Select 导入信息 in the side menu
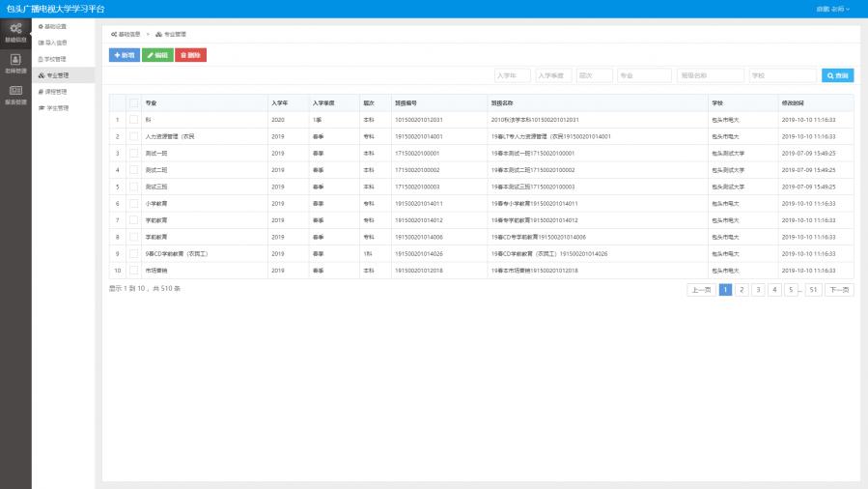This screenshot has width=868, height=489. click(x=56, y=43)
